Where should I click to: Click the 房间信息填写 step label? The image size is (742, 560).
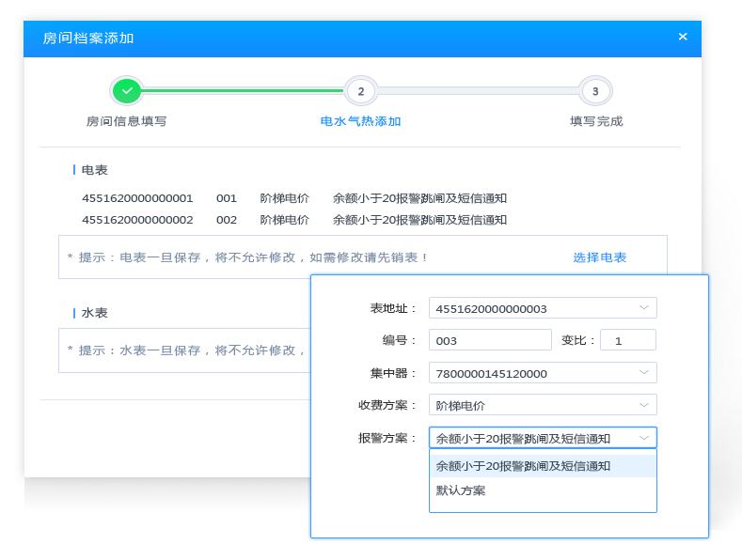(126, 121)
